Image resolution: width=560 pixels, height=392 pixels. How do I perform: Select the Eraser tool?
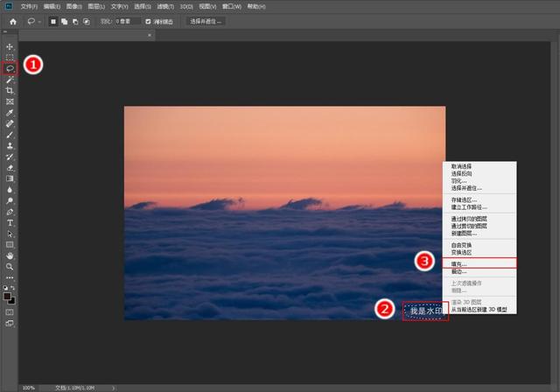pyautogui.click(x=10, y=168)
